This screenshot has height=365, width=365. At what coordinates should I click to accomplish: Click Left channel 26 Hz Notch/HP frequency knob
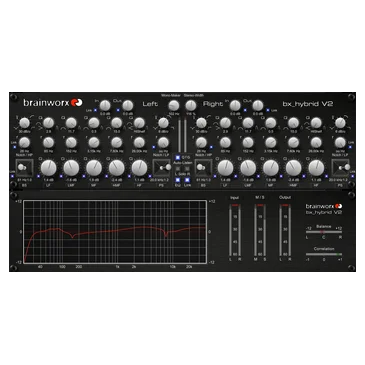24,143
